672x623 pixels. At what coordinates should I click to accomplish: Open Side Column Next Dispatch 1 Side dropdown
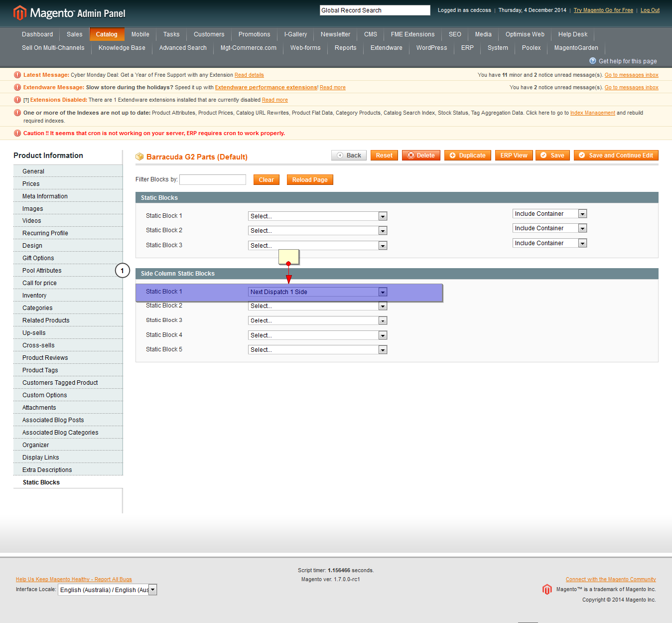pyautogui.click(x=317, y=292)
